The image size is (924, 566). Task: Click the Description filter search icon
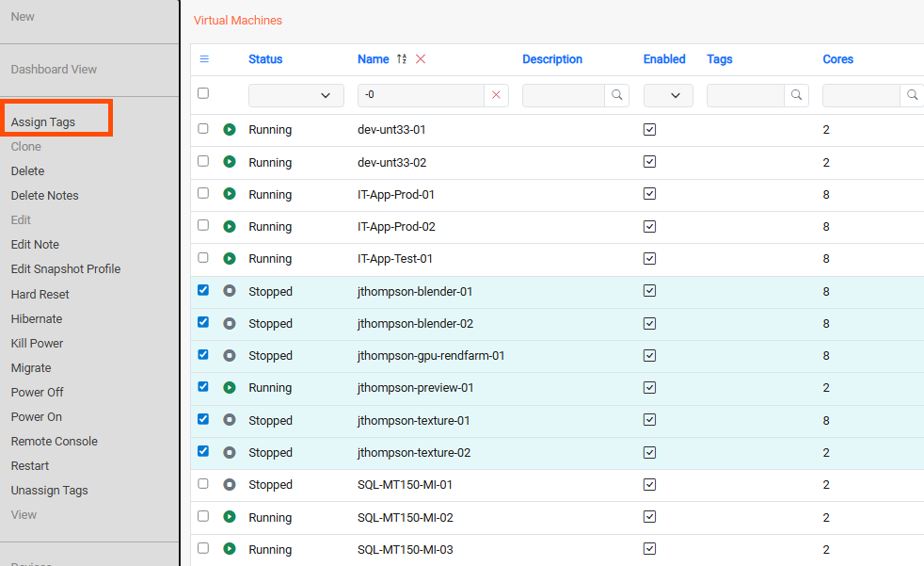tap(615, 95)
